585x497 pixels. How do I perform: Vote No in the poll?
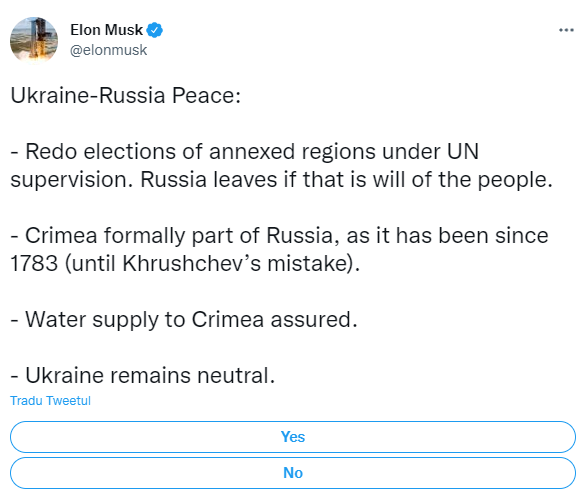click(293, 473)
